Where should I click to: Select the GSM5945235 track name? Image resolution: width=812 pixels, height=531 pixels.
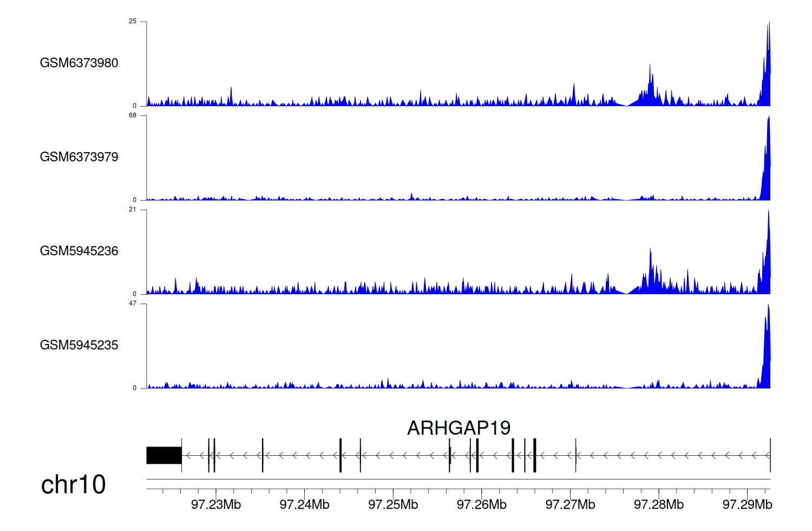point(79,345)
